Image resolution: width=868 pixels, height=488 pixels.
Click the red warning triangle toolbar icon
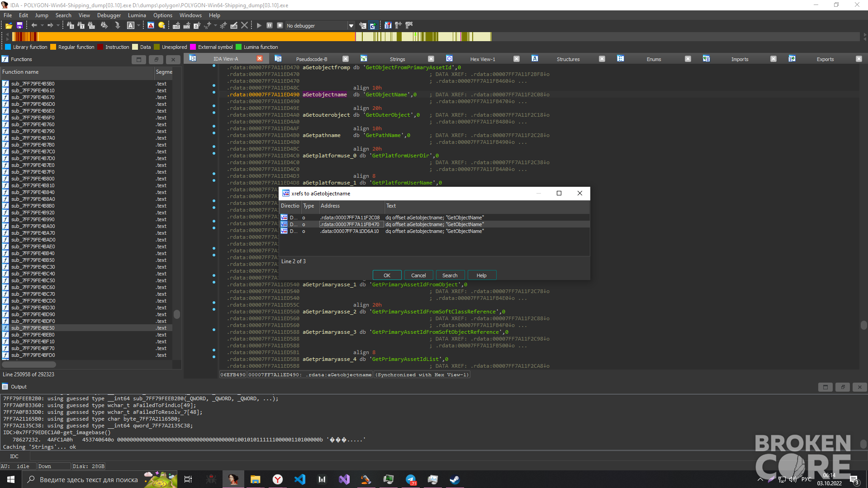click(x=151, y=26)
